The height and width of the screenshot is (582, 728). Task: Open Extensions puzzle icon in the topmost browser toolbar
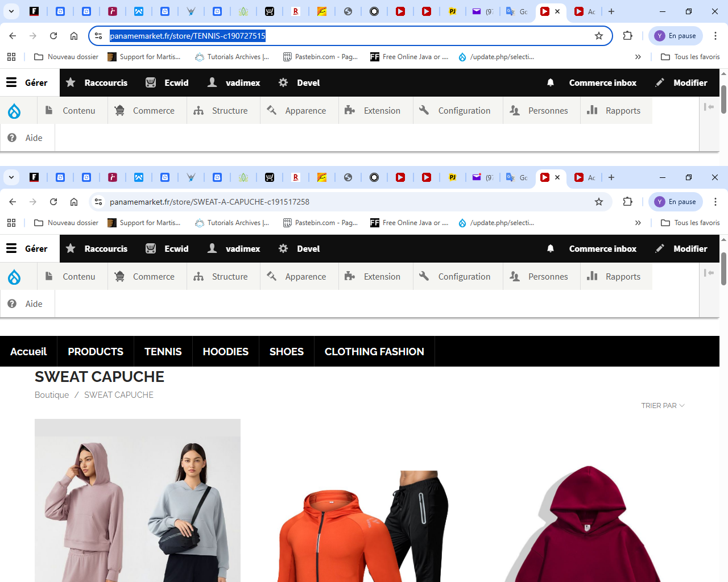[628, 36]
